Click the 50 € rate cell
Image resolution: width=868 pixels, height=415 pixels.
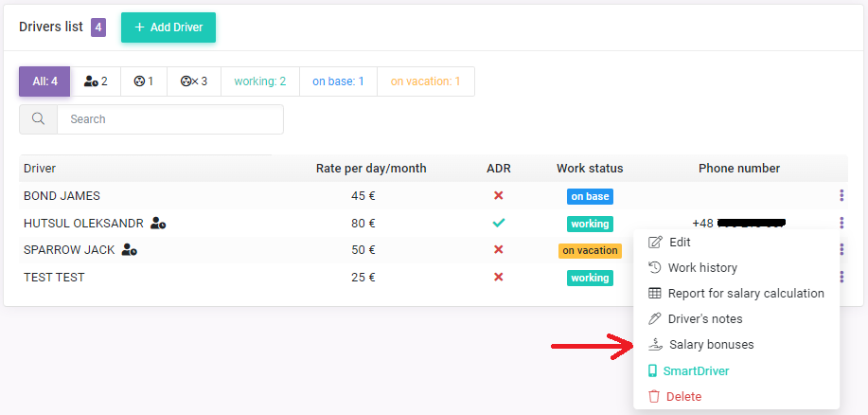363,250
